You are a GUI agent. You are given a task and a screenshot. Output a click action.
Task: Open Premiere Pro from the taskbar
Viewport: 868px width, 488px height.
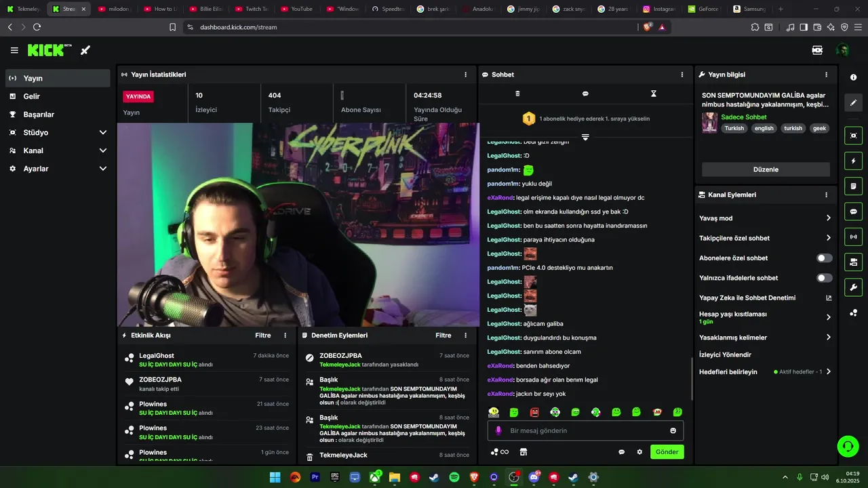[x=315, y=477]
